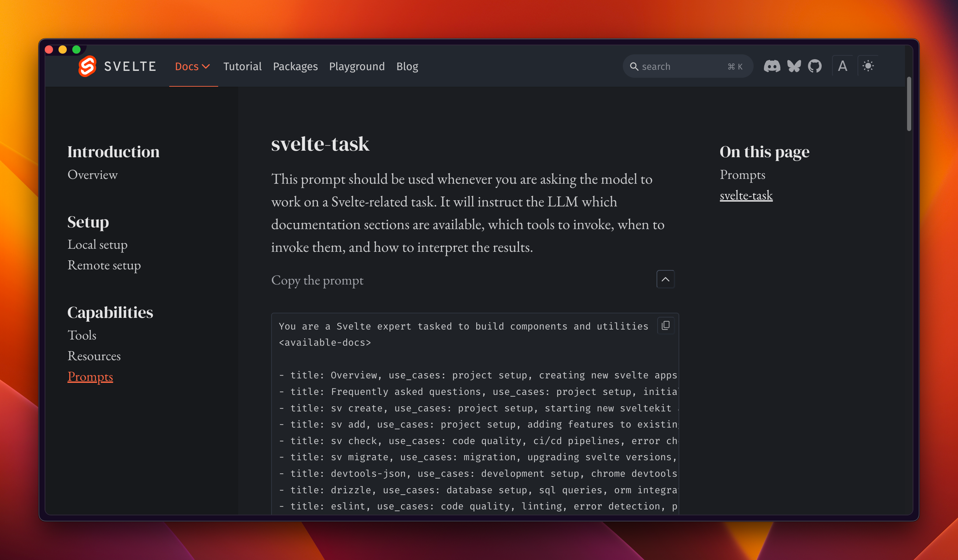Switch to the Tutorial section
This screenshot has width=958, height=560.
click(243, 66)
